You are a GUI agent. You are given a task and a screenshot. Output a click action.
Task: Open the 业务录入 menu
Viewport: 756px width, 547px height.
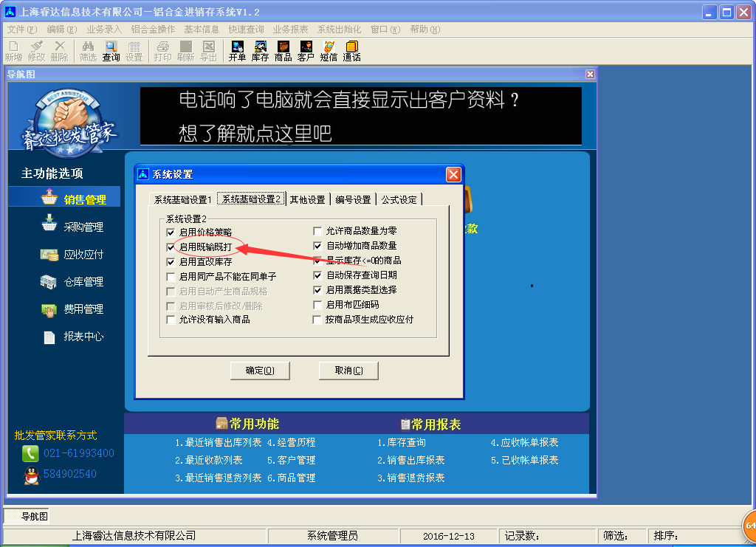click(104, 30)
